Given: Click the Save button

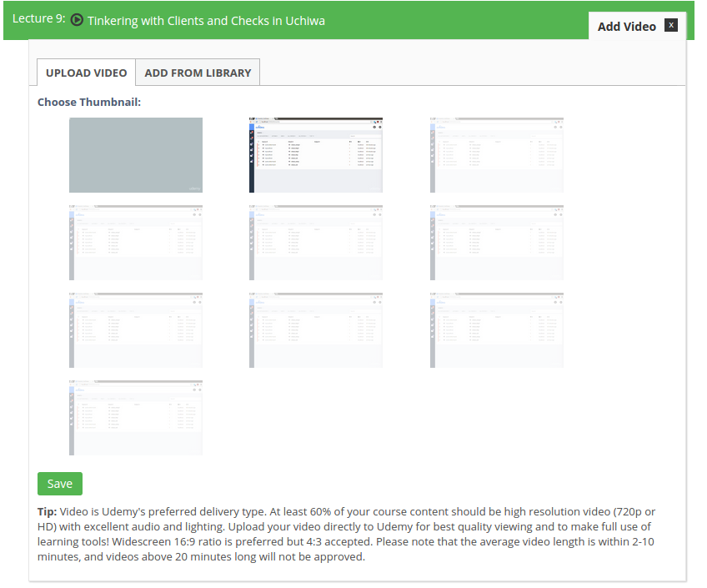Looking at the screenshot, I should pos(60,484).
